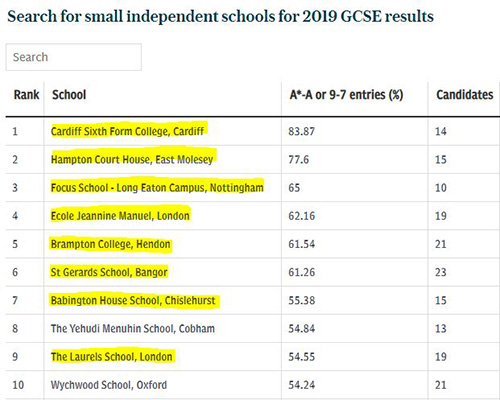This screenshot has height=400, width=500.
Task: Sort by the Rank column header
Action: 26,95
